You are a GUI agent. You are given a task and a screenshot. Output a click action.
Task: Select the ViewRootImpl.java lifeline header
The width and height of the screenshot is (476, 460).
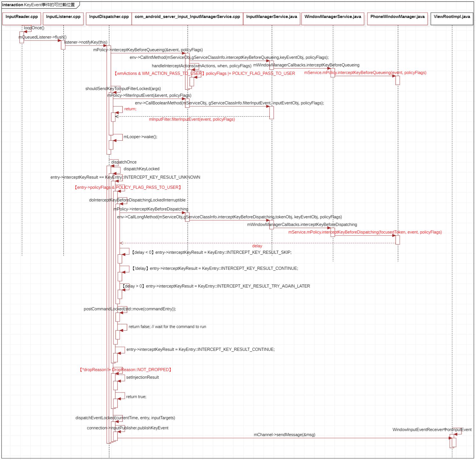pyautogui.click(x=452, y=19)
